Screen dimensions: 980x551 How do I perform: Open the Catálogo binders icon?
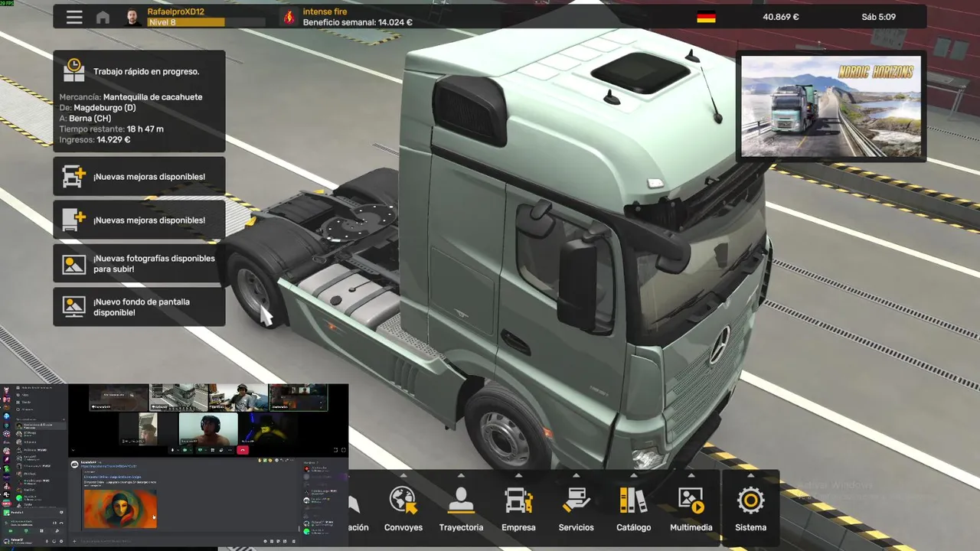[633, 500]
